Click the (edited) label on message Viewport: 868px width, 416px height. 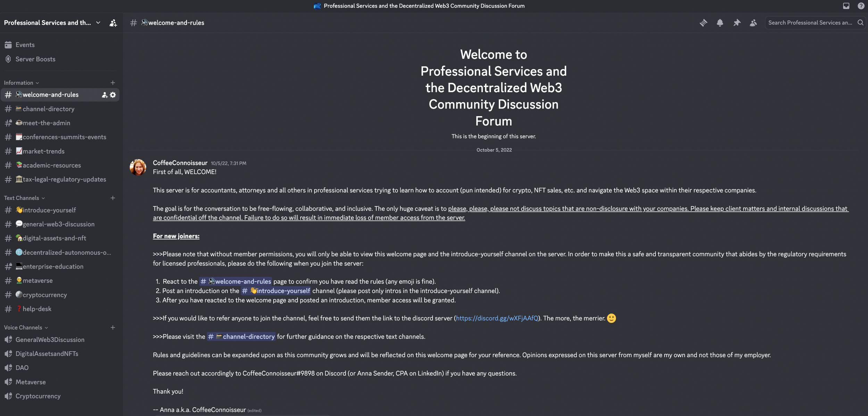[254, 411]
